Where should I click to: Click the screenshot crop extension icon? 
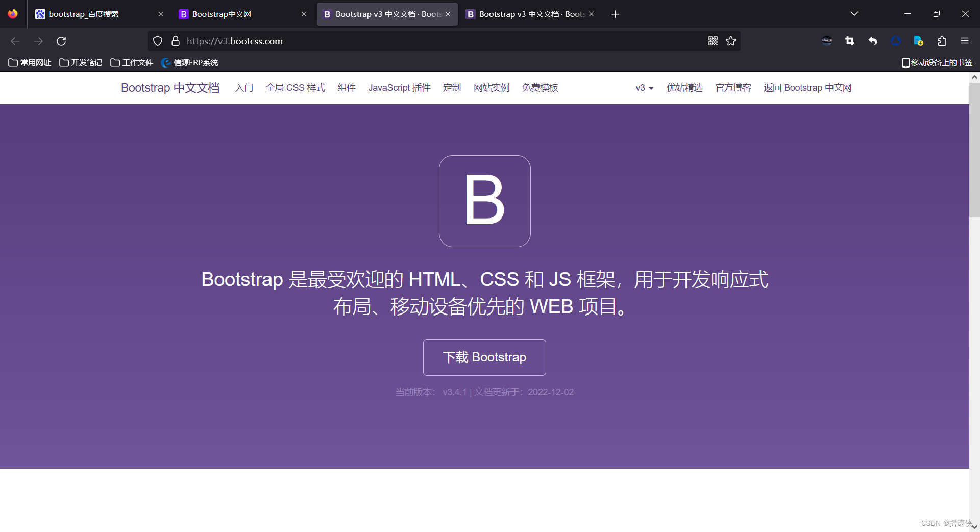point(850,41)
